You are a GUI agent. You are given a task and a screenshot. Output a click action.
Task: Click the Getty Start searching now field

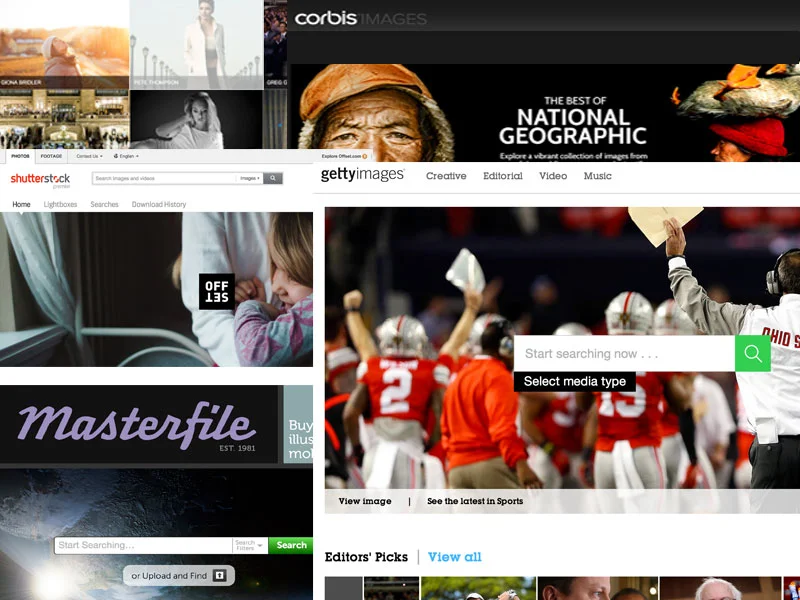pos(624,353)
